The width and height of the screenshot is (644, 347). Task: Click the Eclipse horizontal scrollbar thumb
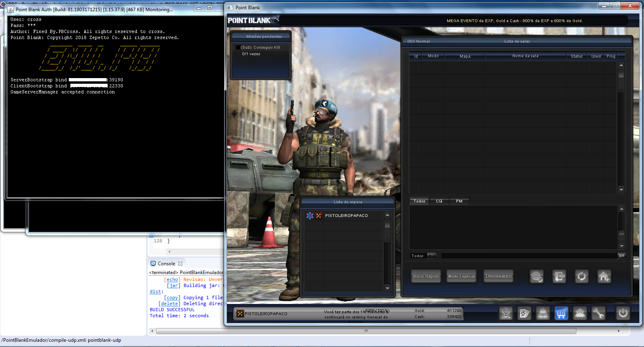coord(366,331)
